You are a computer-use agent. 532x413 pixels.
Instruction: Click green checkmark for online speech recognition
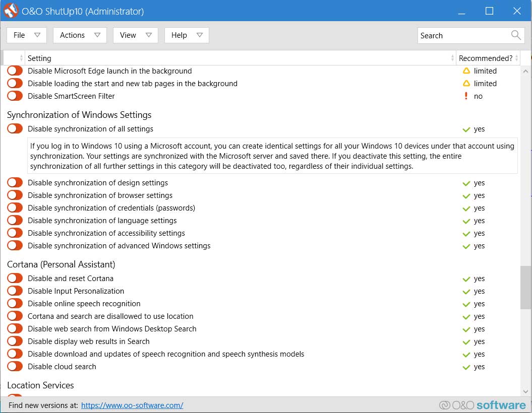466,304
